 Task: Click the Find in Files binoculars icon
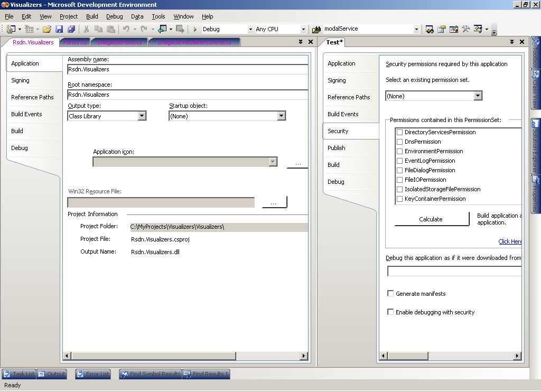coord(316,29)
